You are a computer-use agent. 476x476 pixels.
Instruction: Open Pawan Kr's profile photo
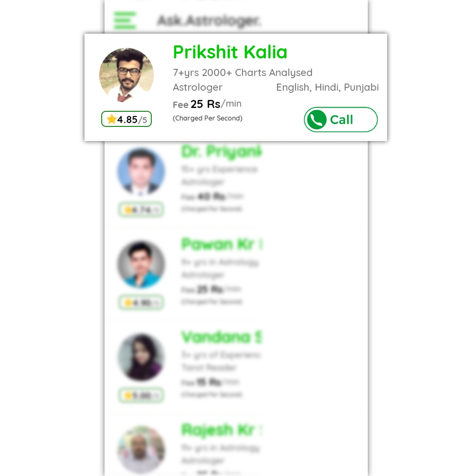click(x=141, y=264)
